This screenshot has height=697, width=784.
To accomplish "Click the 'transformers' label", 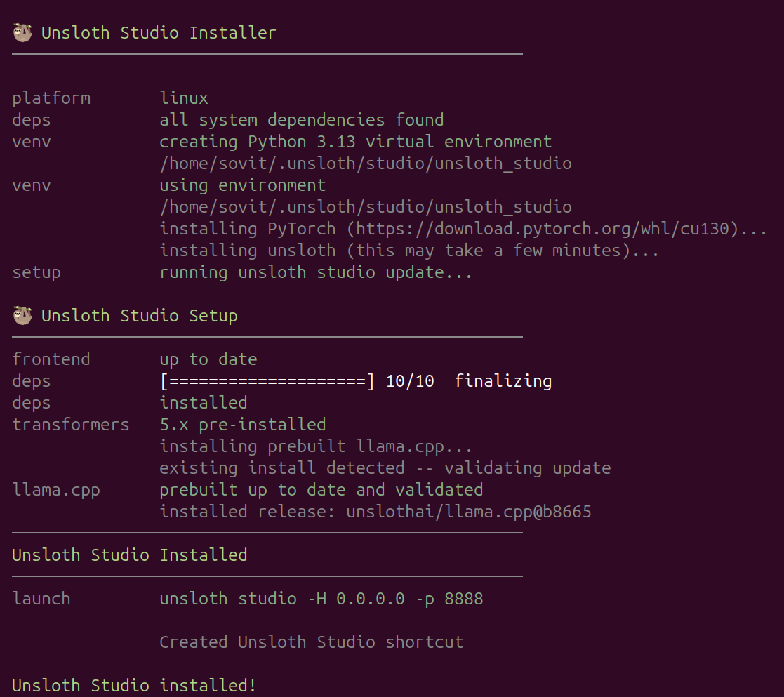I will (70, 425).
